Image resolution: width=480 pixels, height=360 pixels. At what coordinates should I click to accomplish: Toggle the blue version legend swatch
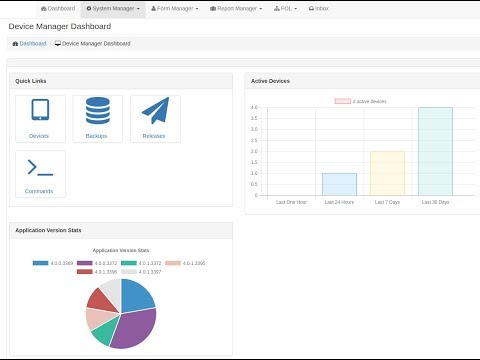click(40, 263)
